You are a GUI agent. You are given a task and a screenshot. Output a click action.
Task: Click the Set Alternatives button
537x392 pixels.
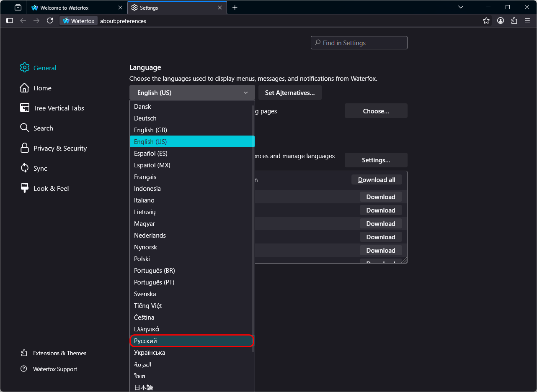coord(290,92)
